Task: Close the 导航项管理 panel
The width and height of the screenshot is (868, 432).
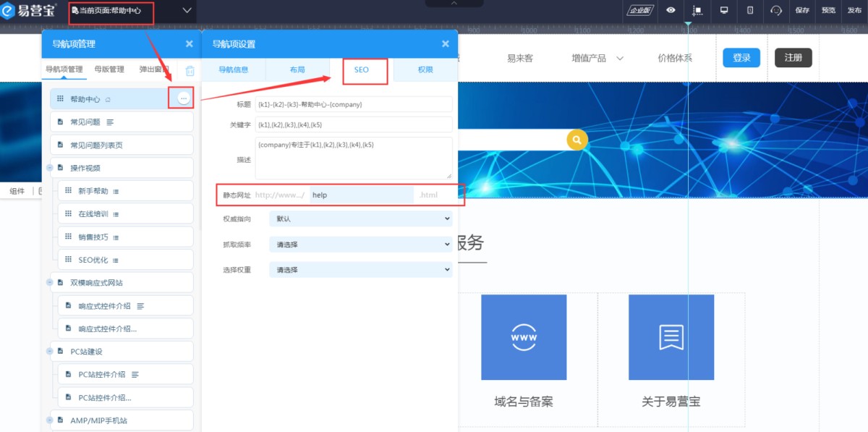Action: coord(190,44)
